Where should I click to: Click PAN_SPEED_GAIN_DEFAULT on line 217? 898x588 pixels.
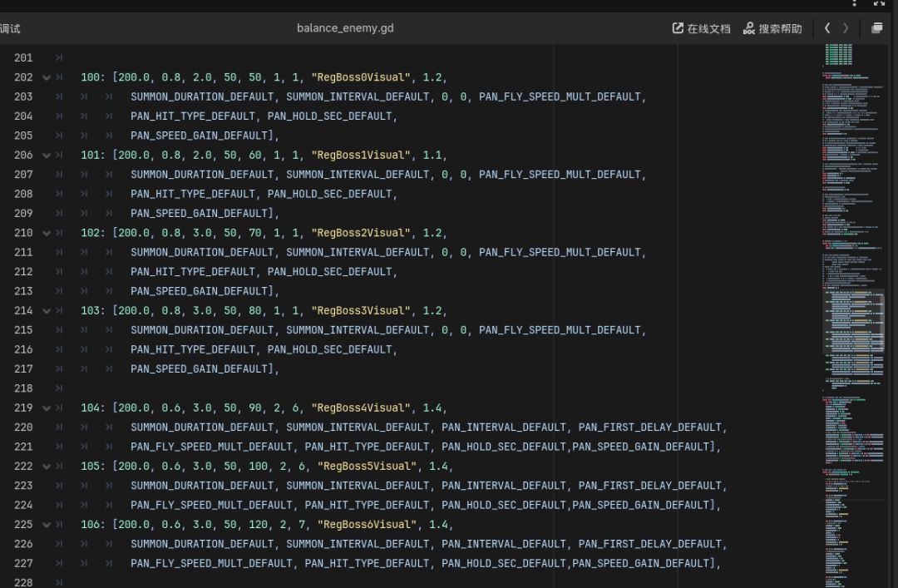[200, 369]
